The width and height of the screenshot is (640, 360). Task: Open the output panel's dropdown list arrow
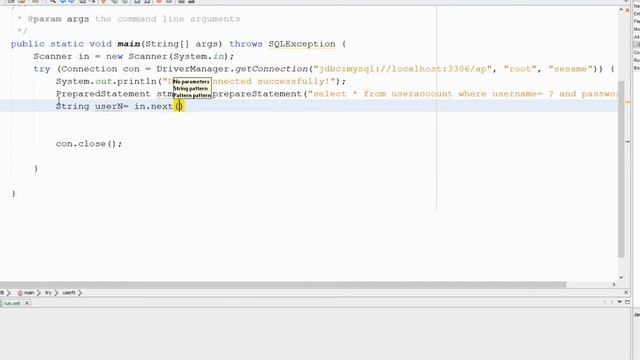[x=620, y=302]
